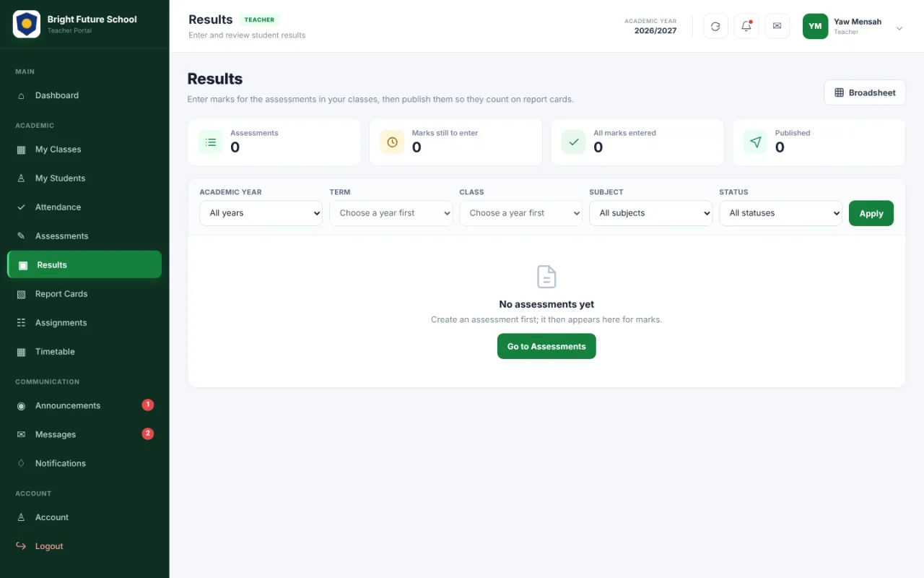The image size is (924, 578).
Task: Click the YM user avatar
Action: tap(815, 26)
